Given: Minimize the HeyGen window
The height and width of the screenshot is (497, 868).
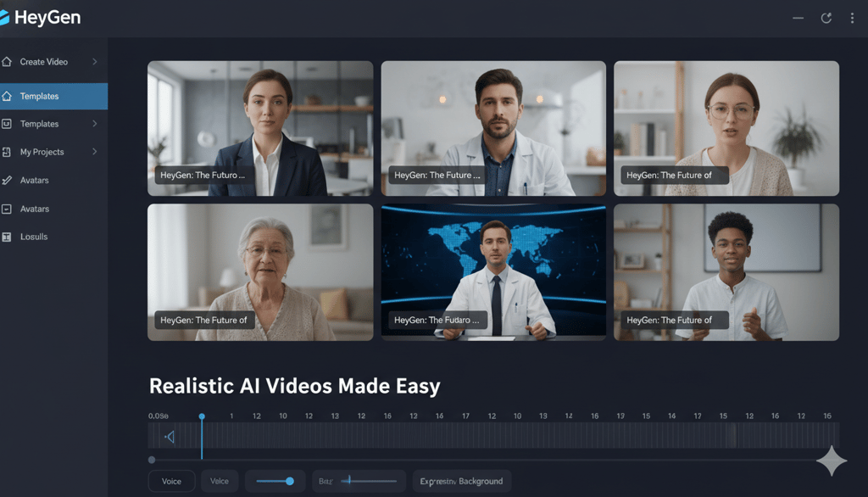Looking at the screenshot, I should (x=798, y=19).
